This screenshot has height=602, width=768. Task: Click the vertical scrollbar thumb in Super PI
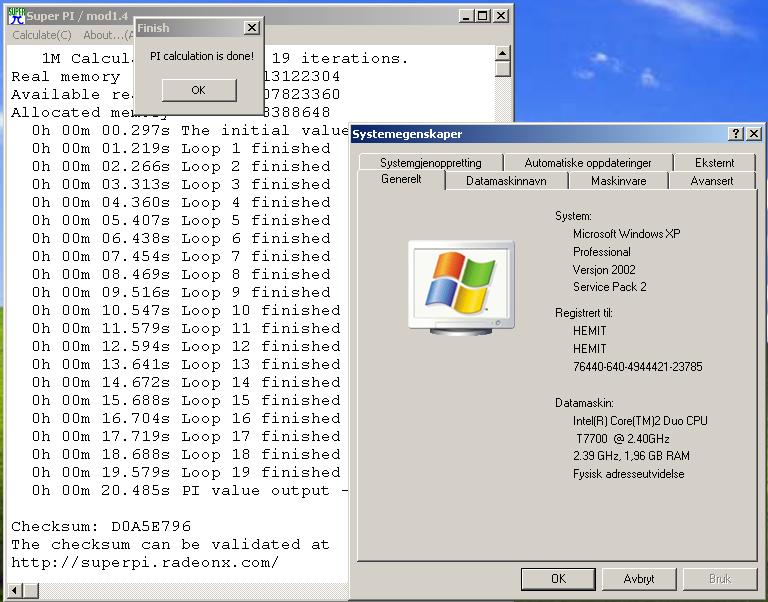[503, 69]
